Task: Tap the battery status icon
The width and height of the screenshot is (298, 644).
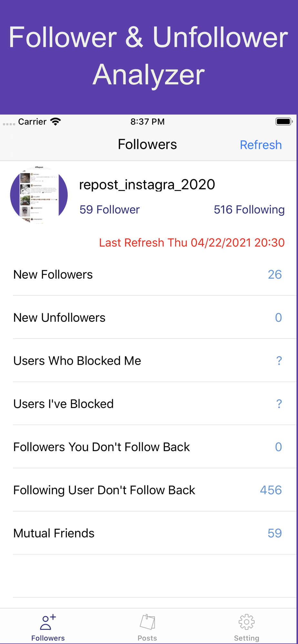Action: tap(284, 122)
